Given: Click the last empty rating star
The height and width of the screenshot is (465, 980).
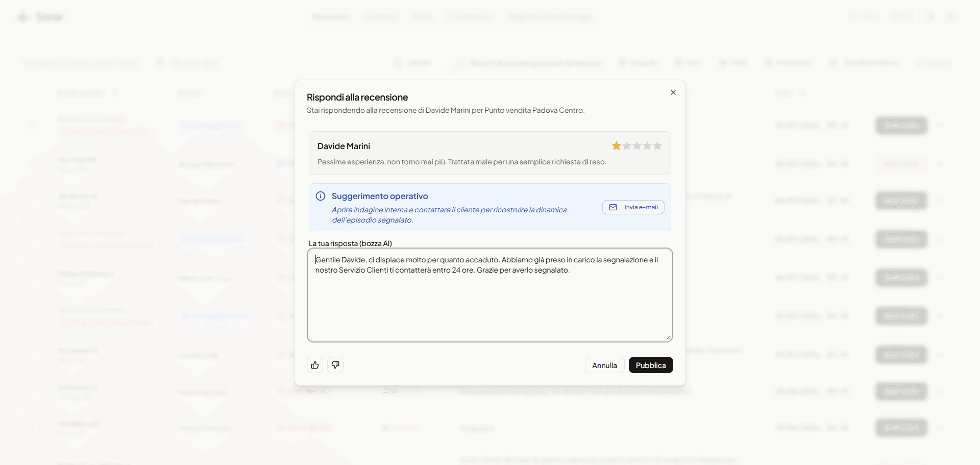Looking at the screenshot, I should click(x=657, y=146).
